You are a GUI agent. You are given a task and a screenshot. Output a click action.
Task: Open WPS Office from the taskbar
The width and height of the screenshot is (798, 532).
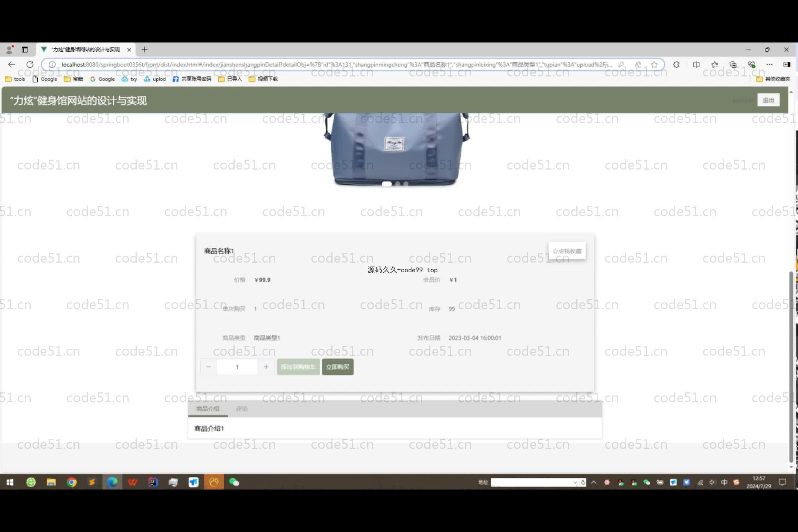[x=133, y=482]
